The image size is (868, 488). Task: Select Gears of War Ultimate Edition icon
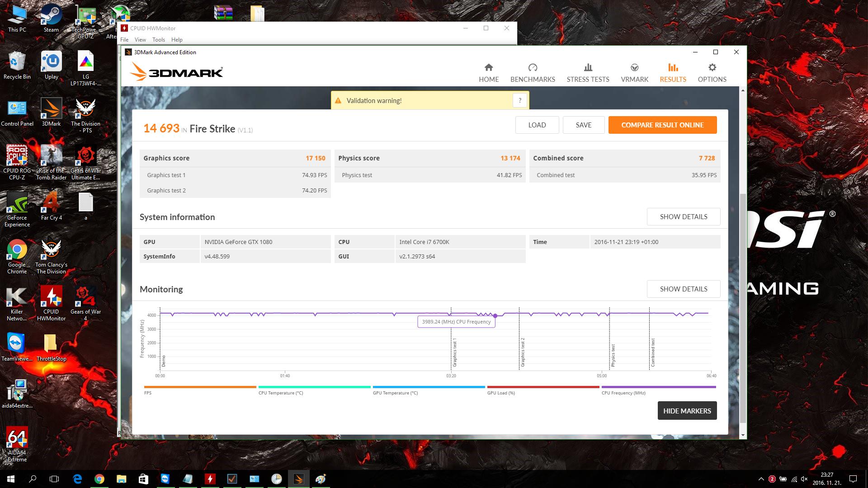[85, 163]
